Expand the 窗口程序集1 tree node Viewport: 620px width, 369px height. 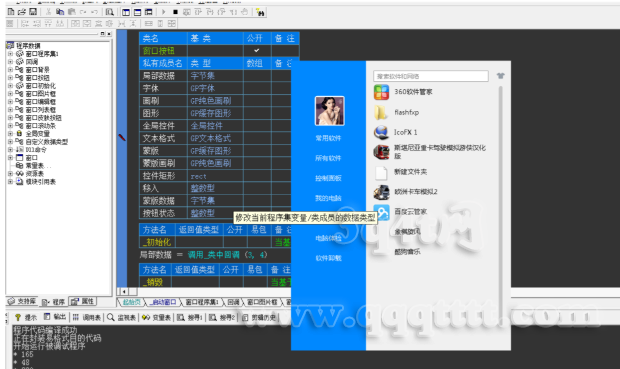10,54
